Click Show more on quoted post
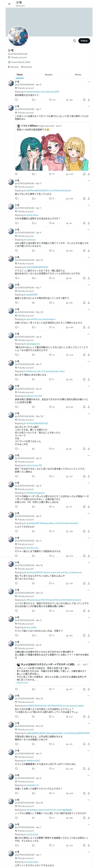 click(x=22, y=683)
